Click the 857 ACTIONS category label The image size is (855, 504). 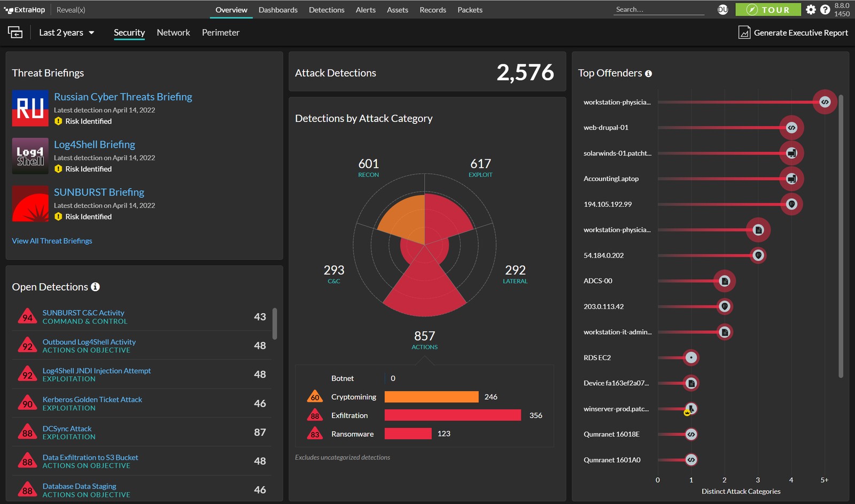click(x=424, y=340)
